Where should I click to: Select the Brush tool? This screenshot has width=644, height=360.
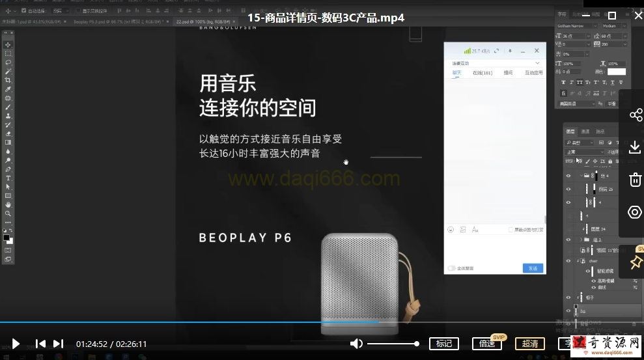click(8, 107)
